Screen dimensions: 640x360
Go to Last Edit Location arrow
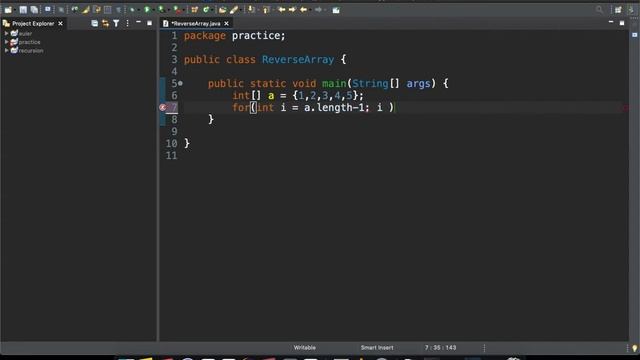pyautogui.click(x=282, y=10)
